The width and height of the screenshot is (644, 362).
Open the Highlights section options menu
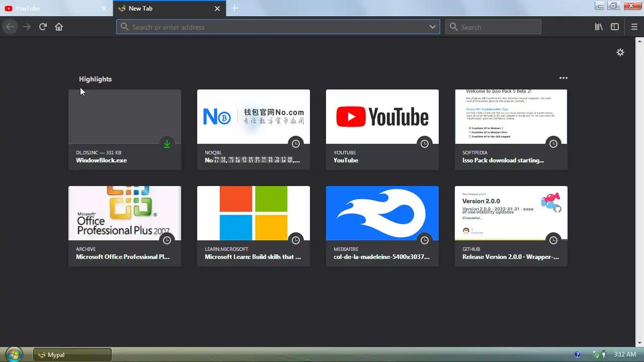click(x=563, y=78)
